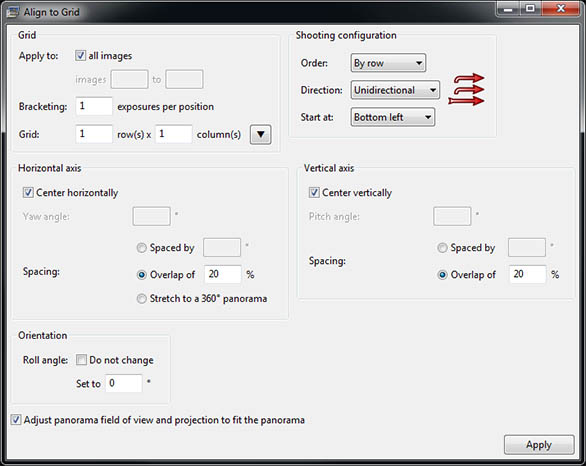Image resolution: width=586 pixels, height=466 pixels.
Task: Uncheck the all images checkbox
Action: pyautogui.click(x=80, y=56)
